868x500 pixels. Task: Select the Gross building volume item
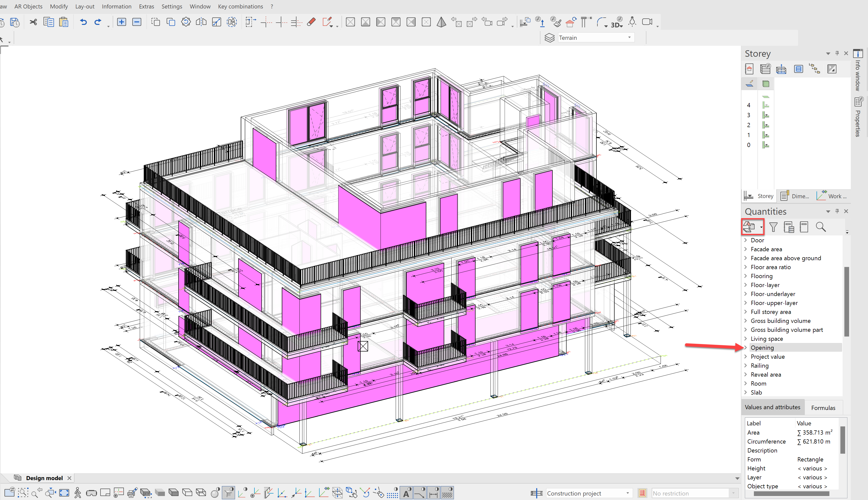tap(780, 321)
